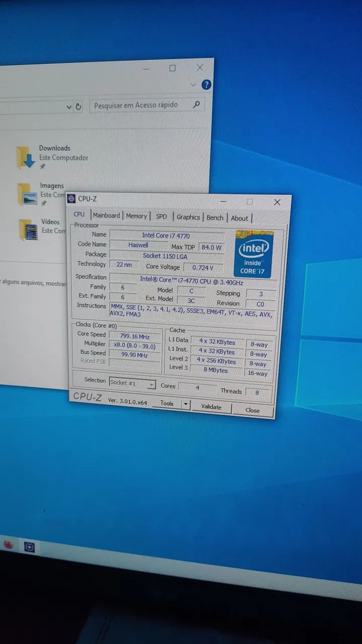Click the Cores value 4
Image resolution: width=362 pixels, height=644 pixels.
pos(198,387)
